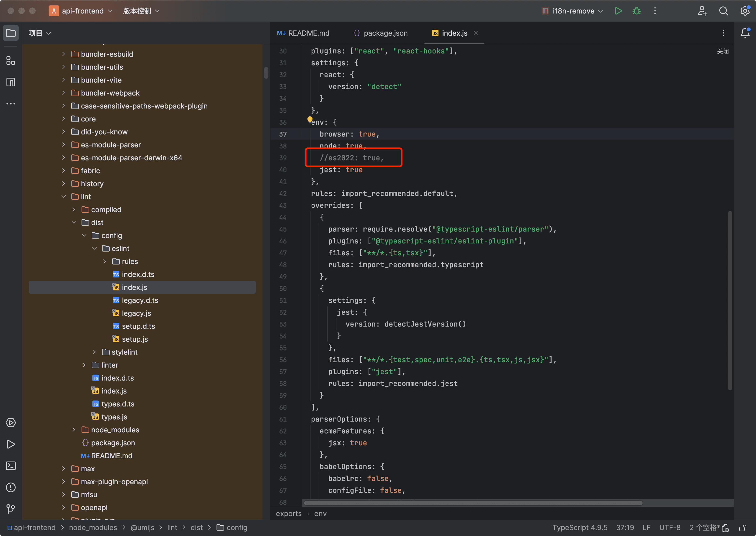Screen dimensions: 756x536
Task: Open the Terminal tool window icon
Action: (x=11, y=466)
